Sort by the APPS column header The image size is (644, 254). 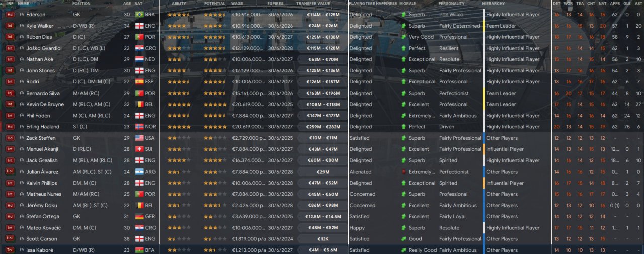click(615, 4)
